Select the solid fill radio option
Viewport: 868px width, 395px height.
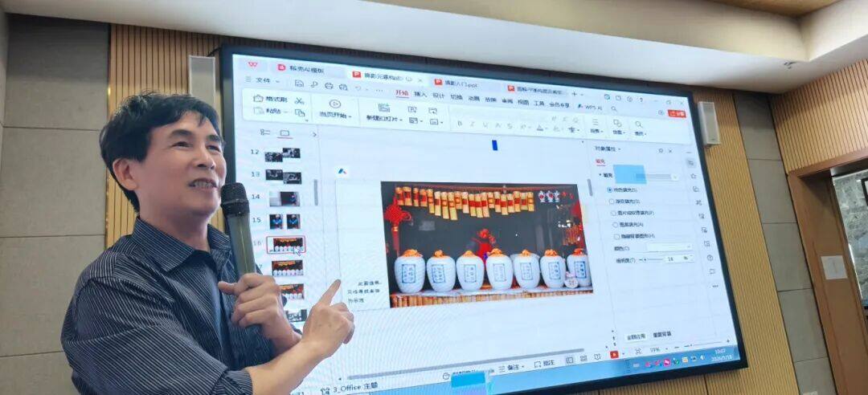[610, 189]
